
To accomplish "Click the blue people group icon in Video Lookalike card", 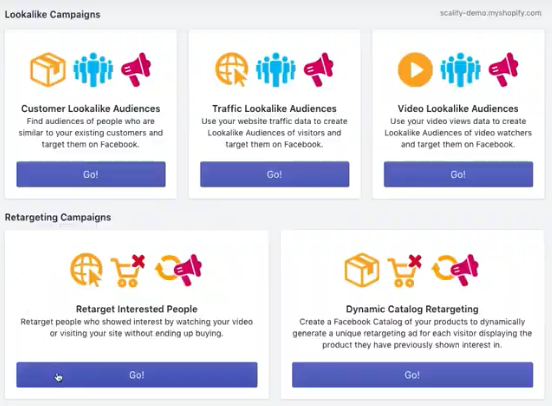I will (460, 69).
